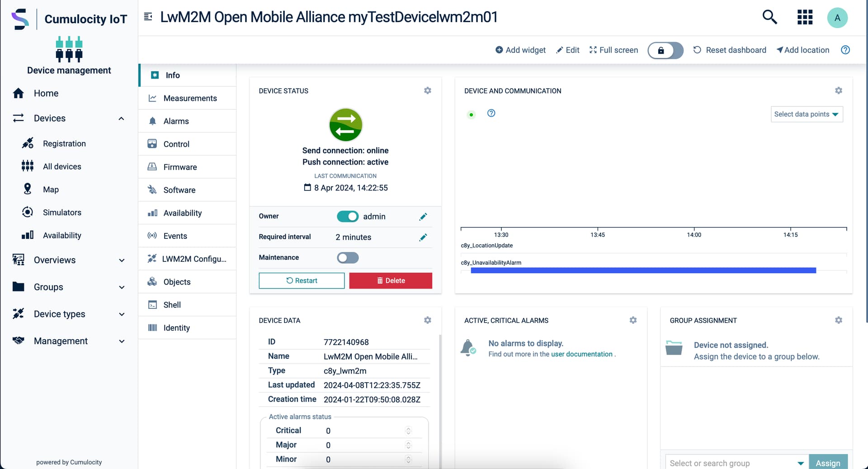Open the Availability tab in device menu

pyautogui.click(x=188, y=213)
